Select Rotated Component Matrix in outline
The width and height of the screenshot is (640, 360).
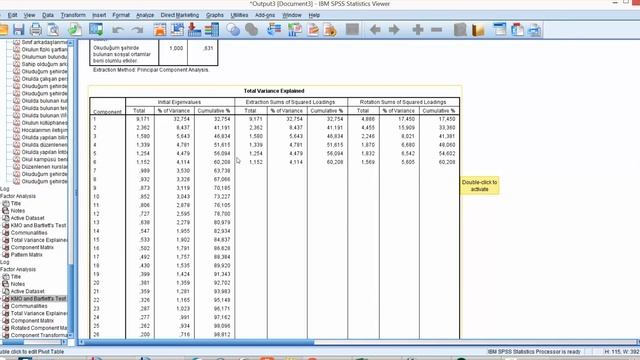[x=39, y=328]
